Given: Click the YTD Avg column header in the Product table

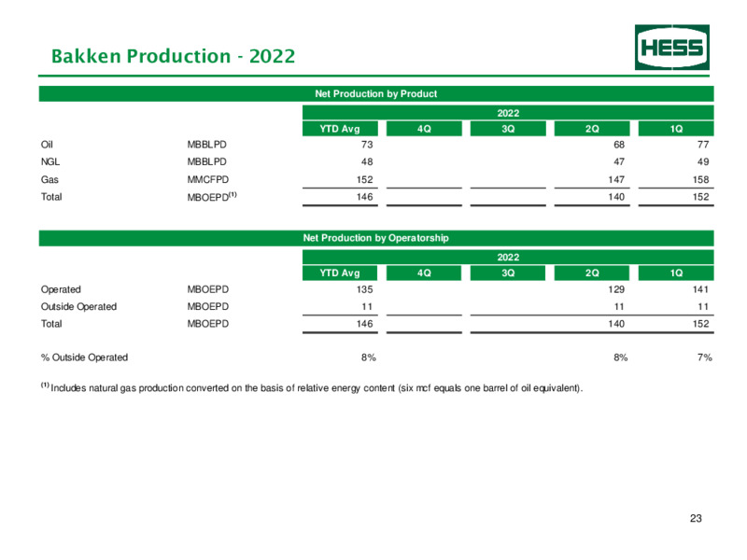Looking at the screenshot, I should click(x=340, y=129).
